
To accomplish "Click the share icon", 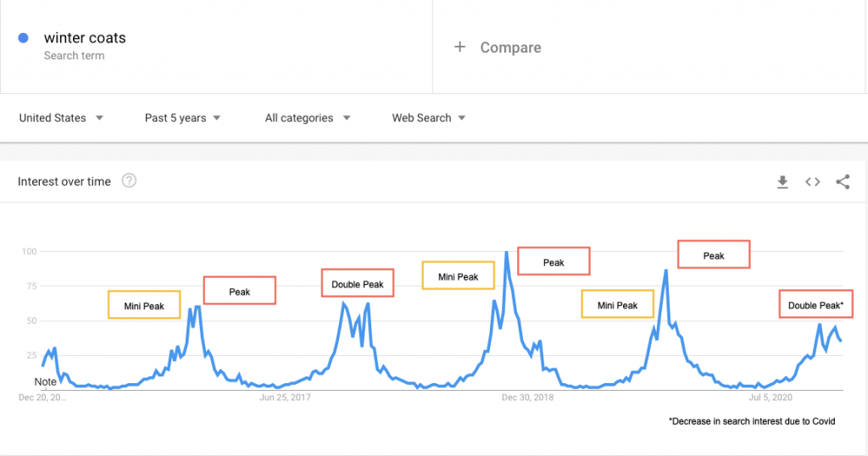I will coord(843,181).
